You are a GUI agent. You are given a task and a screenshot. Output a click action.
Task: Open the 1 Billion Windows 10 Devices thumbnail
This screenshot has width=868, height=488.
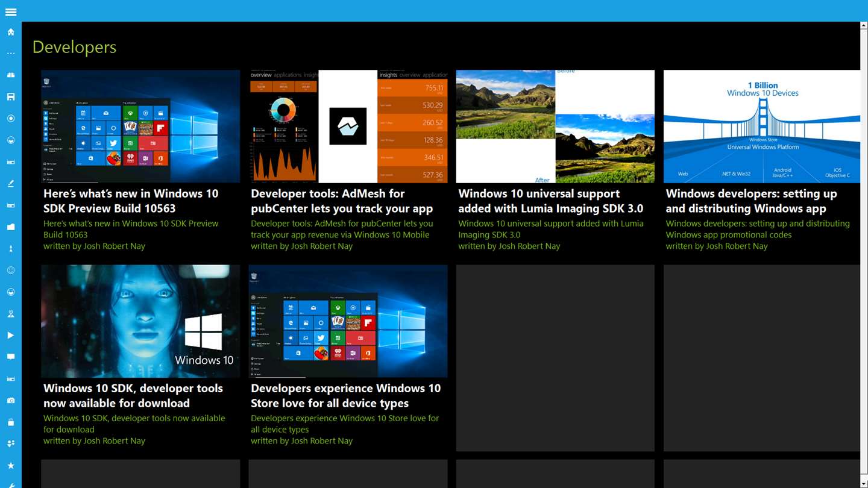(762, 127)
